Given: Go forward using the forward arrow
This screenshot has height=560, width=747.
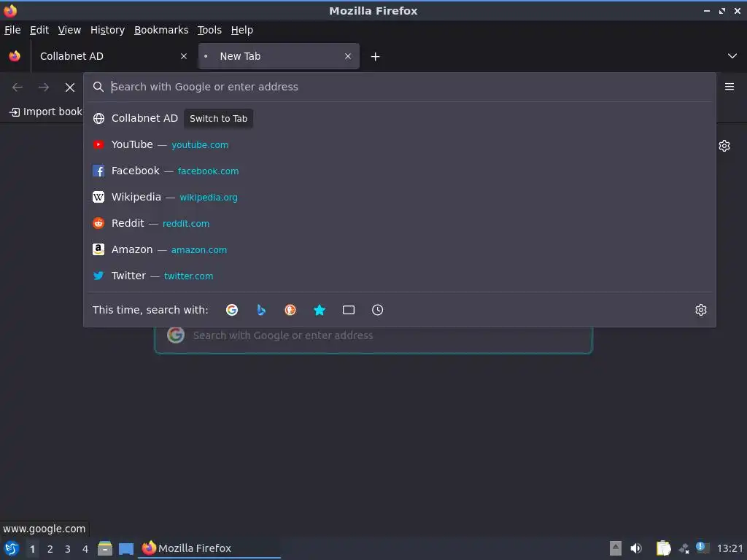Looking at the screenshot, I should pyautogui.click(x=44, y=87).
